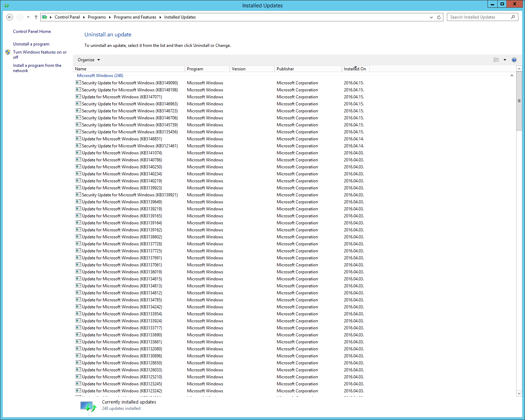Viewport: 525px width, 420px height.
Task: Click the icon for update KB3139921
Action: 78,195
